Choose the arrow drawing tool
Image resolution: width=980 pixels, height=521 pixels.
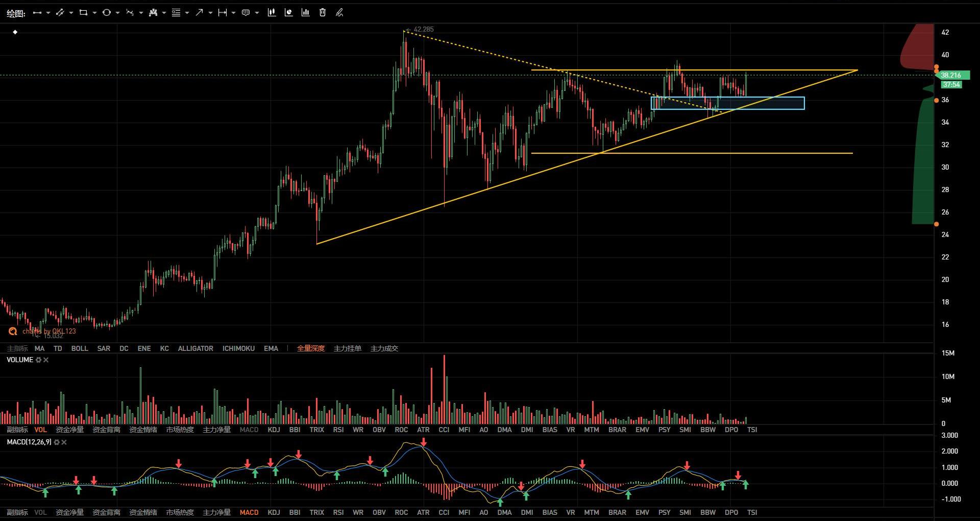tap(199, 13)
